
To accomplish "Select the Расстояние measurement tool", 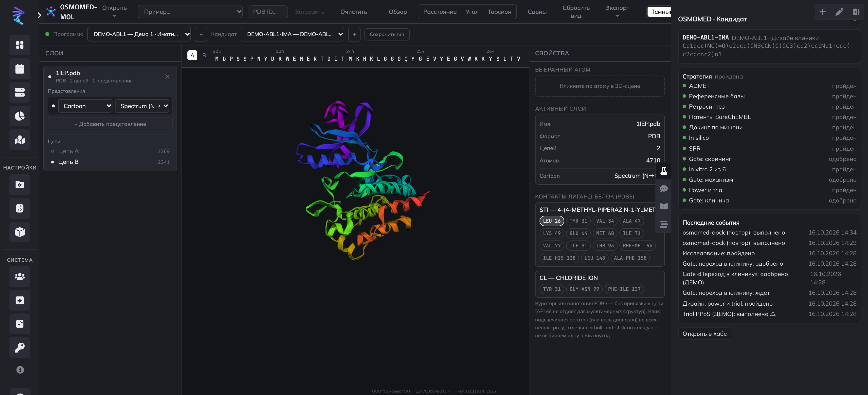I will [x=440, y=12].
